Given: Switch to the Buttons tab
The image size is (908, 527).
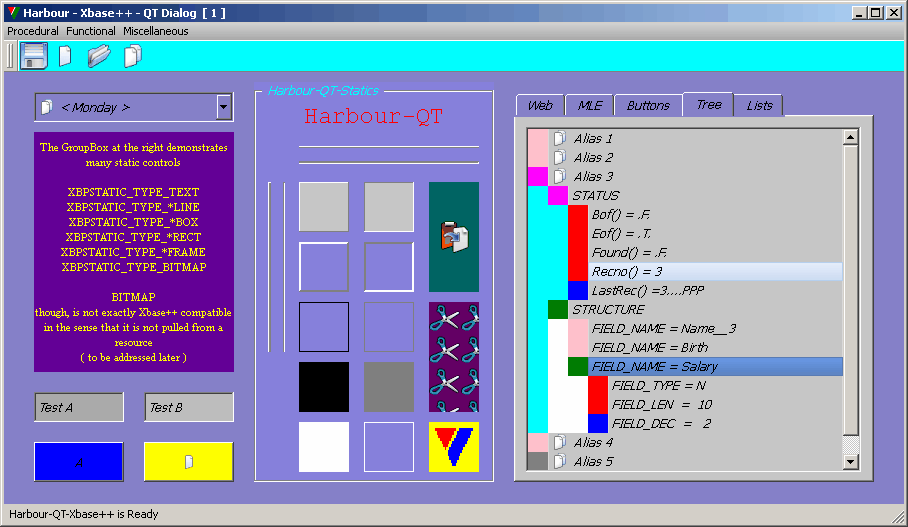Looking at the screenshot, I should pos(648,105).
